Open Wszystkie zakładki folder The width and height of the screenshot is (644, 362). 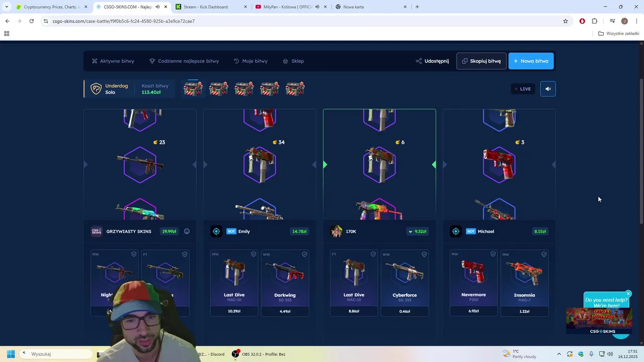tap(619, 34)
